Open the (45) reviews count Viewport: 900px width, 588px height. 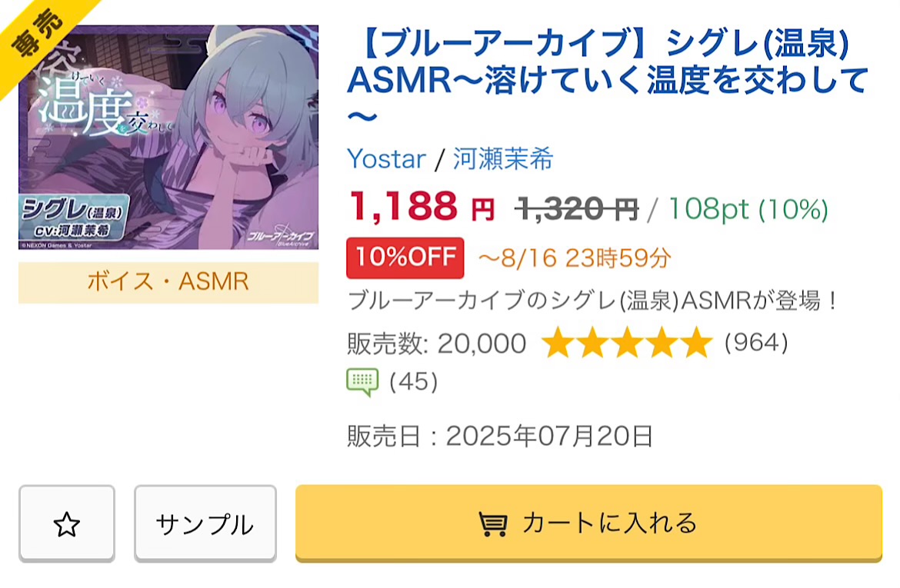tap(414, 381)
